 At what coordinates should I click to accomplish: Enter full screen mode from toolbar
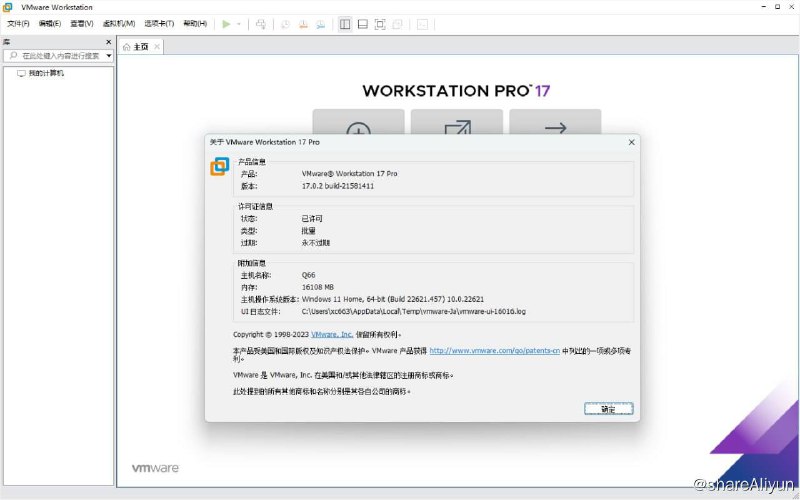pos(380,23)
